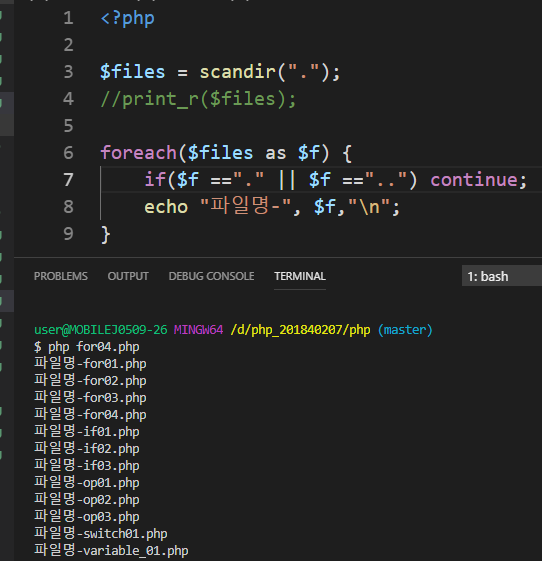Click terminal output '파일명-op03.php'
The image size is (542, 561).
click(87, 517)
